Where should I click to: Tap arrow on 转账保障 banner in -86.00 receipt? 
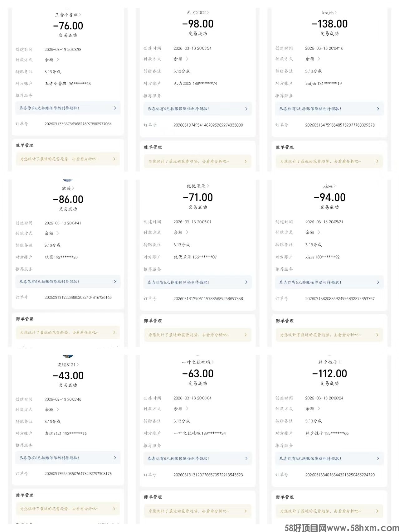coord(115,282)
